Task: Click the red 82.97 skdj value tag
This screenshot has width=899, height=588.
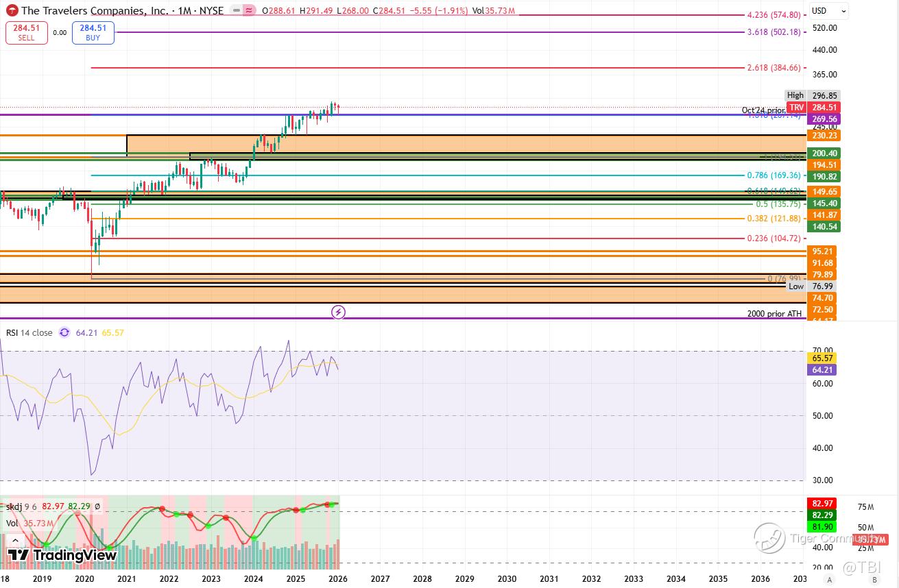Action: point(823,504)
